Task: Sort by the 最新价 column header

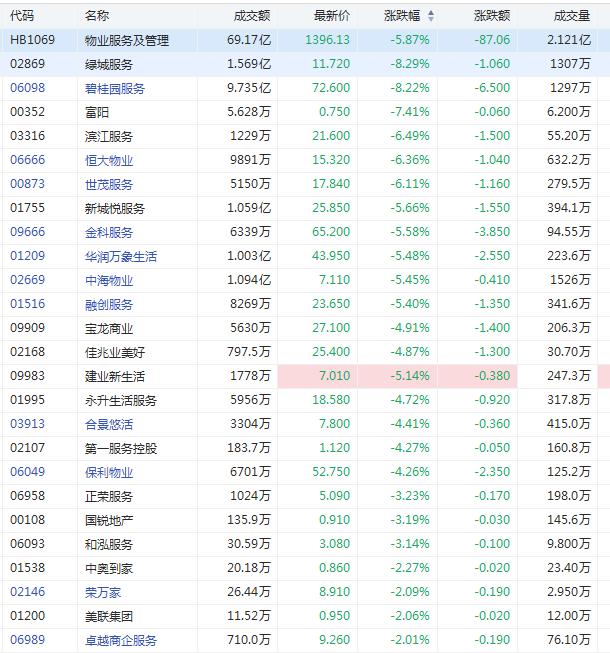Action: pyautogui.click(x=331, y=16)
